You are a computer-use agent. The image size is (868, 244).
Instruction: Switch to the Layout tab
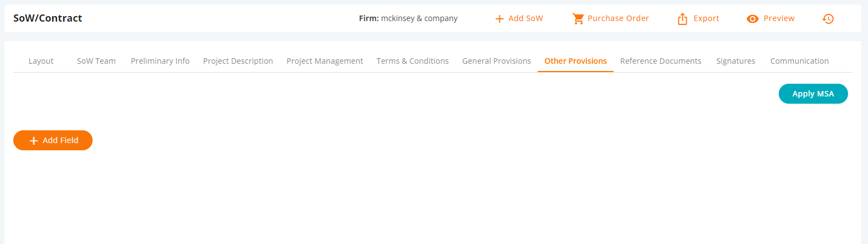pos(41,61)
